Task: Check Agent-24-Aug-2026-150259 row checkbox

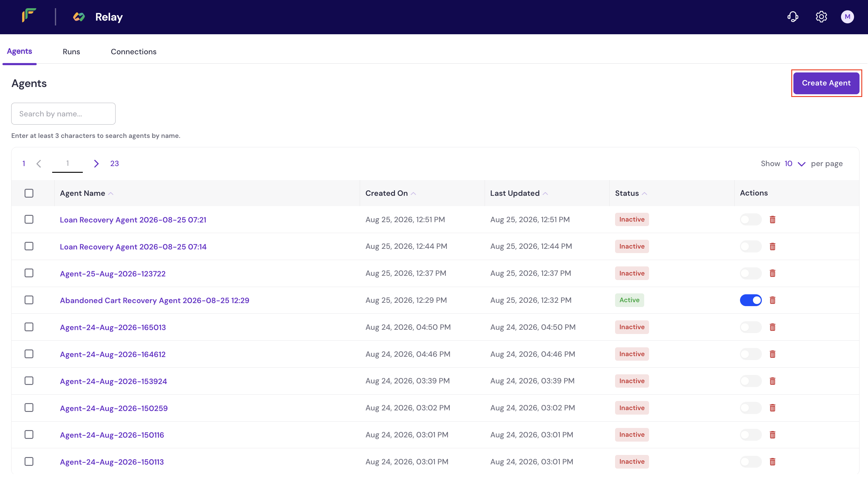Action: click(x=29, y=408)
